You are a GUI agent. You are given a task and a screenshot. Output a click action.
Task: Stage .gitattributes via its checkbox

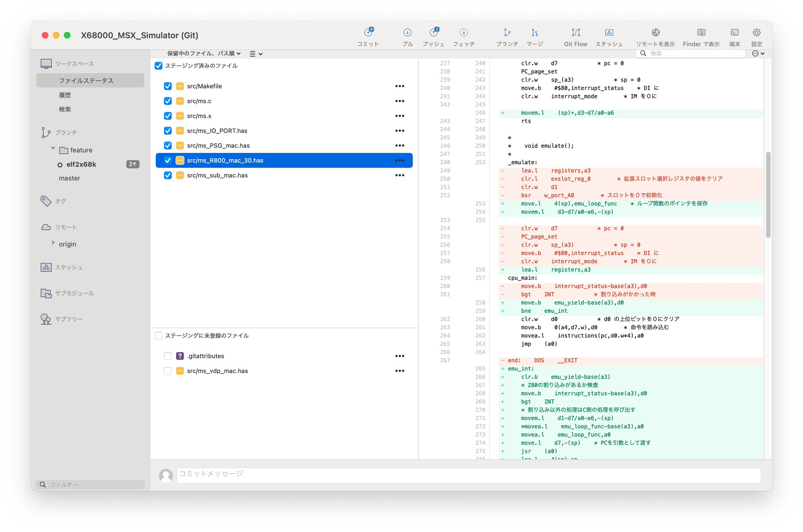point(168,356)
